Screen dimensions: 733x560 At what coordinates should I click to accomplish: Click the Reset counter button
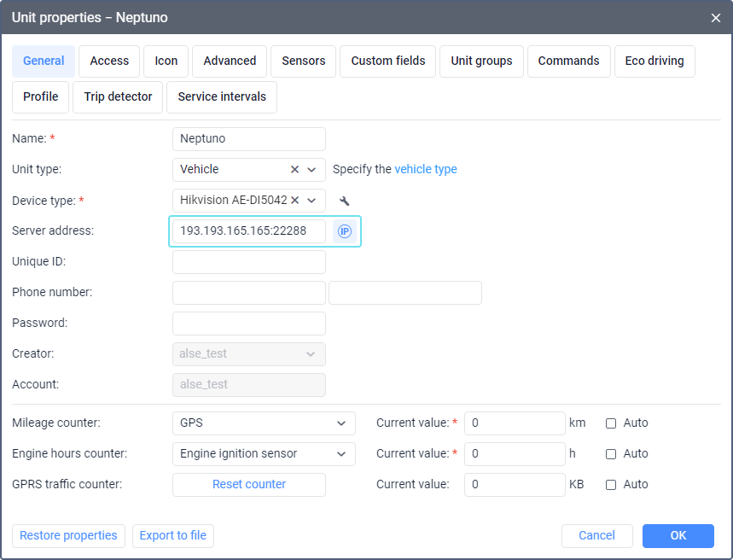tap(248, 485)
